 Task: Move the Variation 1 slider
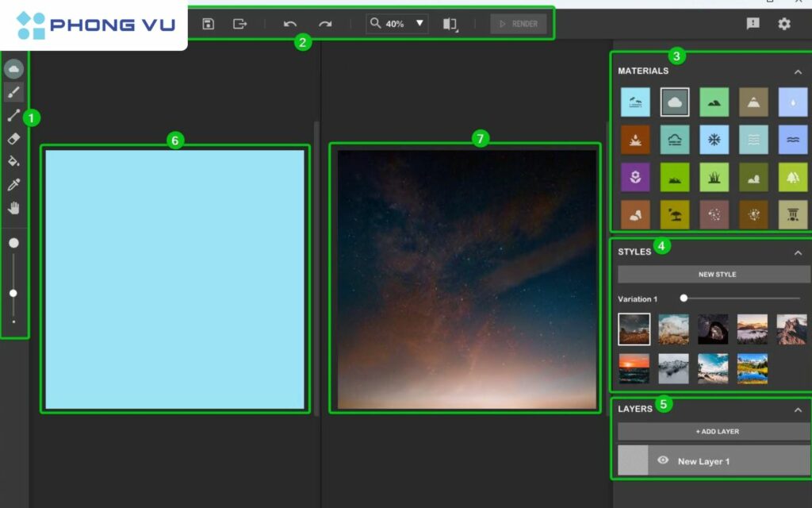click(x=684, y=298)
